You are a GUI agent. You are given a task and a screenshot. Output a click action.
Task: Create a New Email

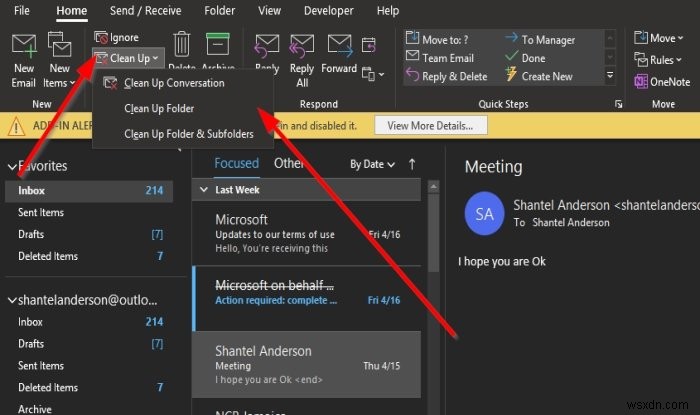coord(24,60)
